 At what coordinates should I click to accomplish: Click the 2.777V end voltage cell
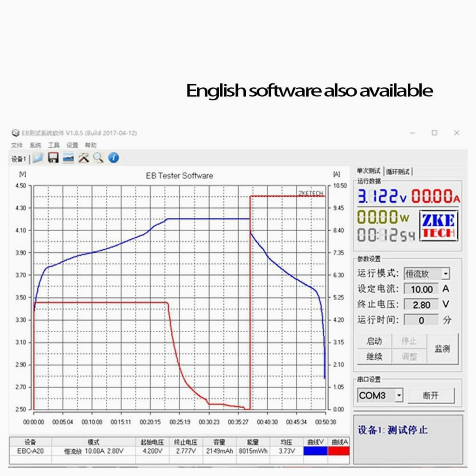tap(186, 451)
